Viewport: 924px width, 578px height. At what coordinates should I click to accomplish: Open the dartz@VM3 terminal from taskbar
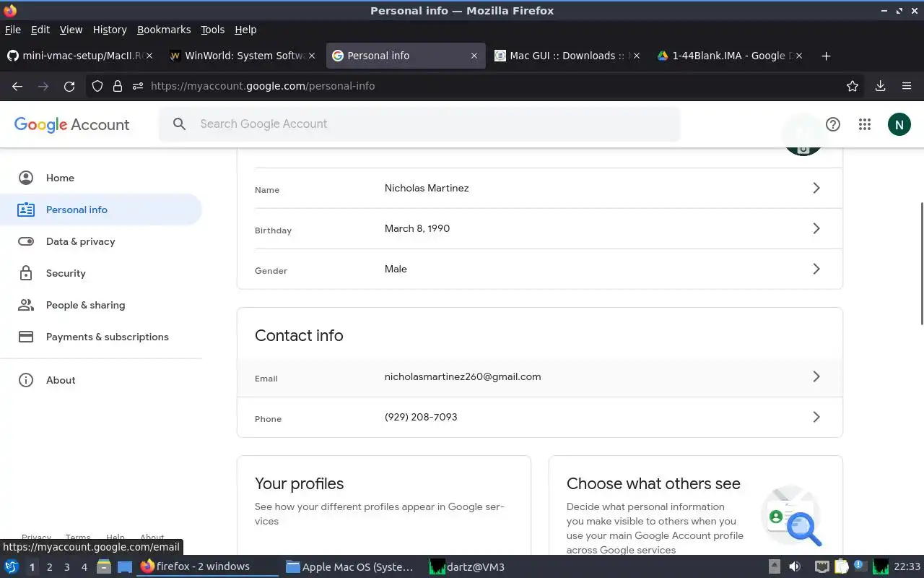pyautogui.click(x=467, y=566)
